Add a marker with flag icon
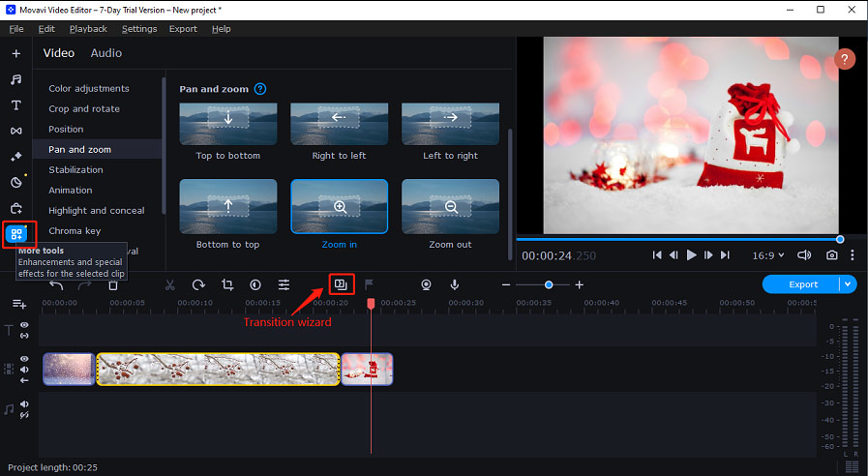Screen dimensions: 868x476 369,285
